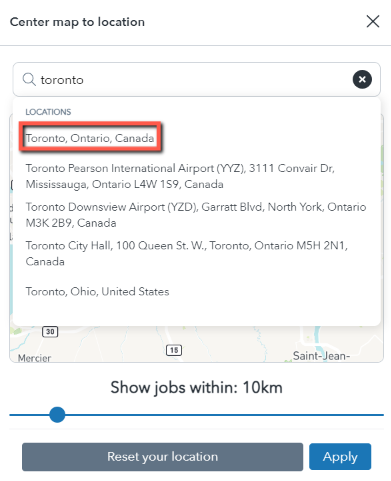Click the Center map to location title

click(77, 22)
